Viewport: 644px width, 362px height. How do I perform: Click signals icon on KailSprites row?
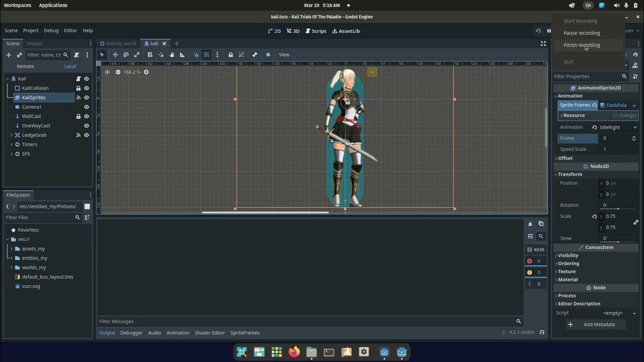[78, 98]
